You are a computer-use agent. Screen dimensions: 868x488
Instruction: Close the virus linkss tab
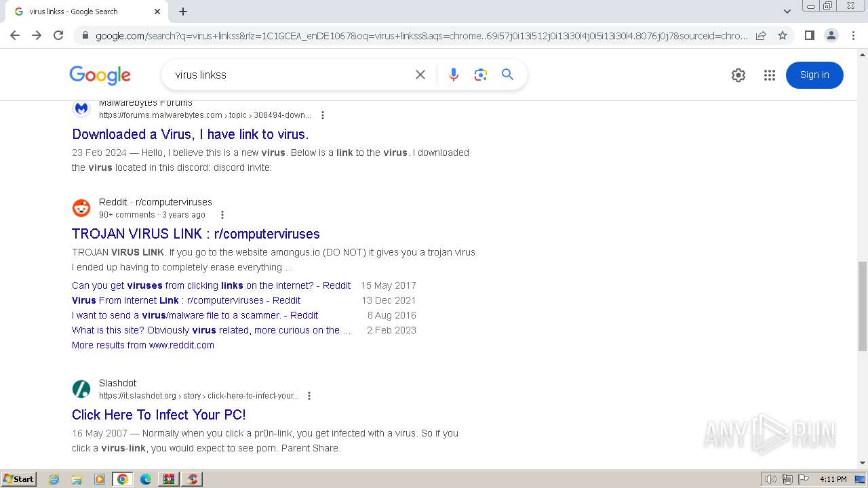(x=157, y=12)
